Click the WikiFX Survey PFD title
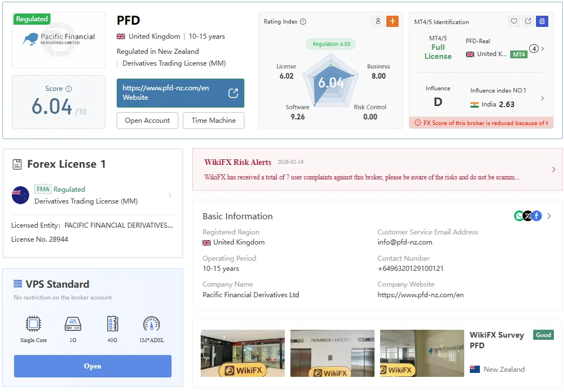The width and height of the screenshot is (564, 392). (x=497, y=340)
